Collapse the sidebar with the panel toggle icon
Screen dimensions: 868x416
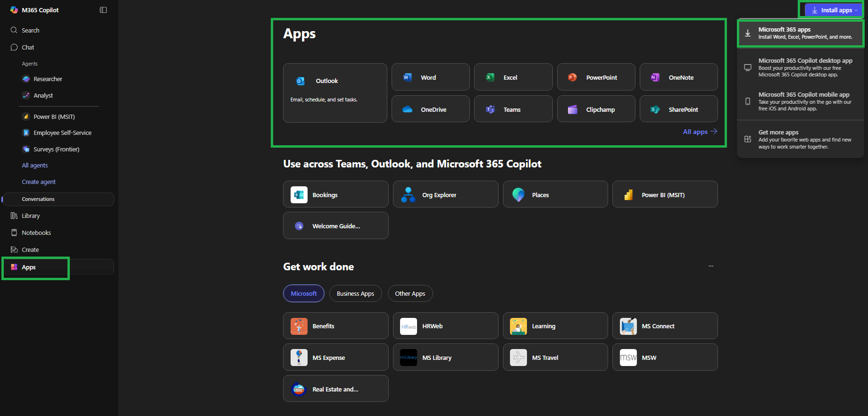click(x=103, y=10)
